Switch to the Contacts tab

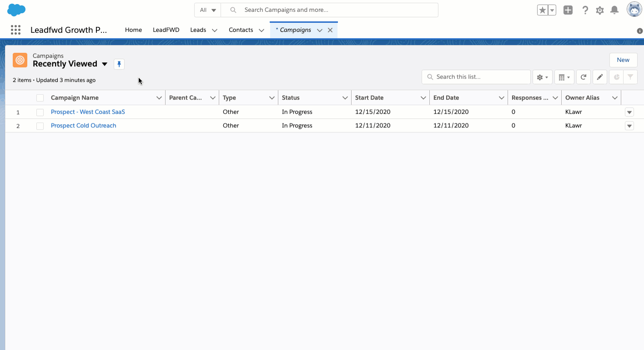click(241, 30)
